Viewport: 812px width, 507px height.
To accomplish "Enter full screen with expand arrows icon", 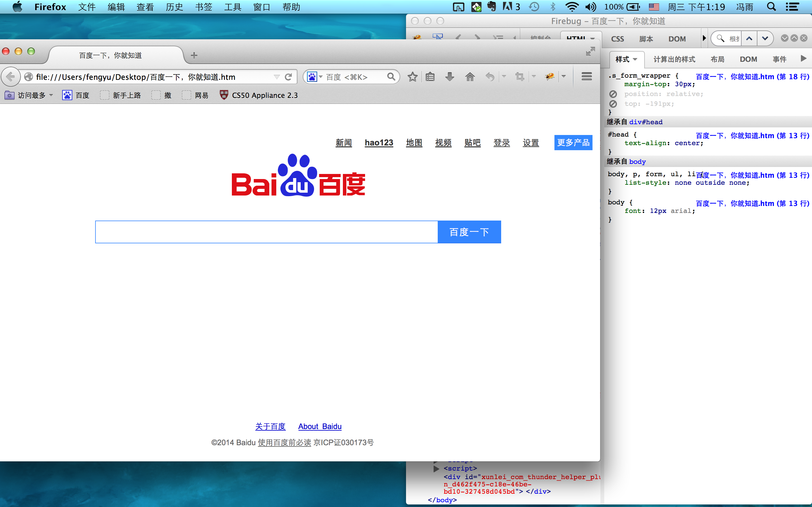I will coord(590,51).
